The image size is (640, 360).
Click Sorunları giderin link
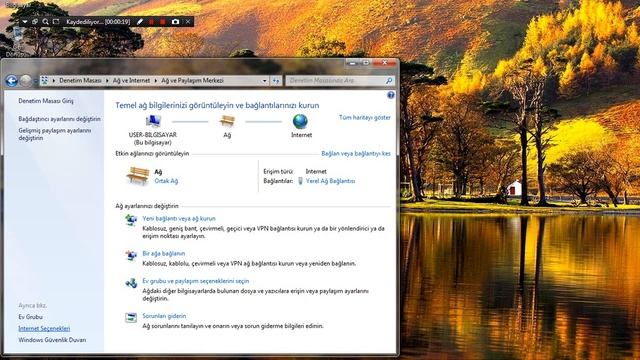tap(164, 316)
